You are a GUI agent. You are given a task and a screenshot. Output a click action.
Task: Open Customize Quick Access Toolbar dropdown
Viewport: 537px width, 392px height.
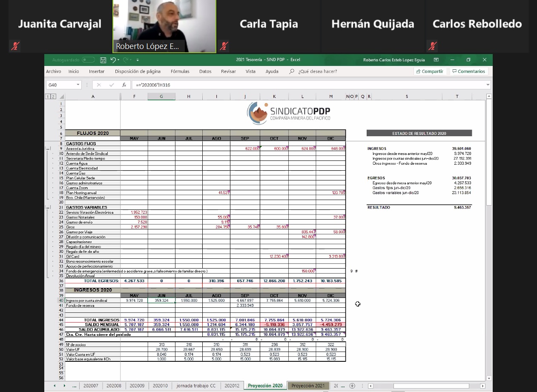(x=137, y=60)
